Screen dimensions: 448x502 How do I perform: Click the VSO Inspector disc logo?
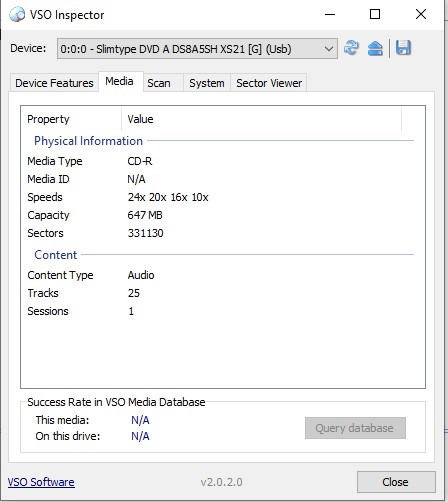17,14
